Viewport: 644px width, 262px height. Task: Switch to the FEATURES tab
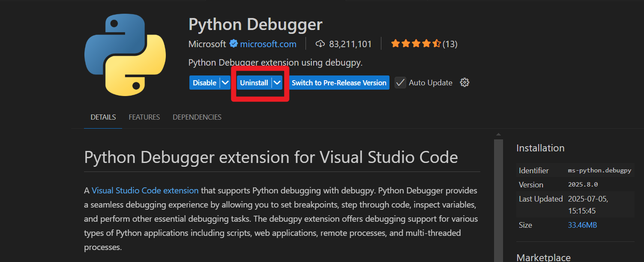pos(144,117)
